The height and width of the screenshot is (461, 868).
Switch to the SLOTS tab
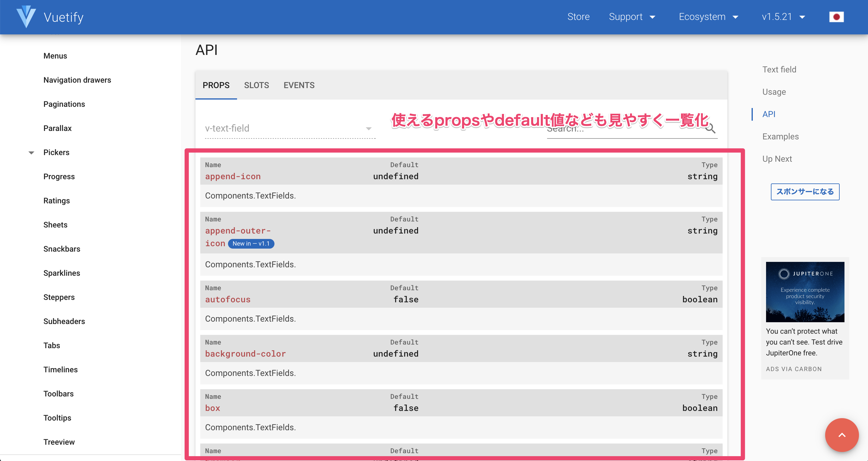[x=256, y=85]
